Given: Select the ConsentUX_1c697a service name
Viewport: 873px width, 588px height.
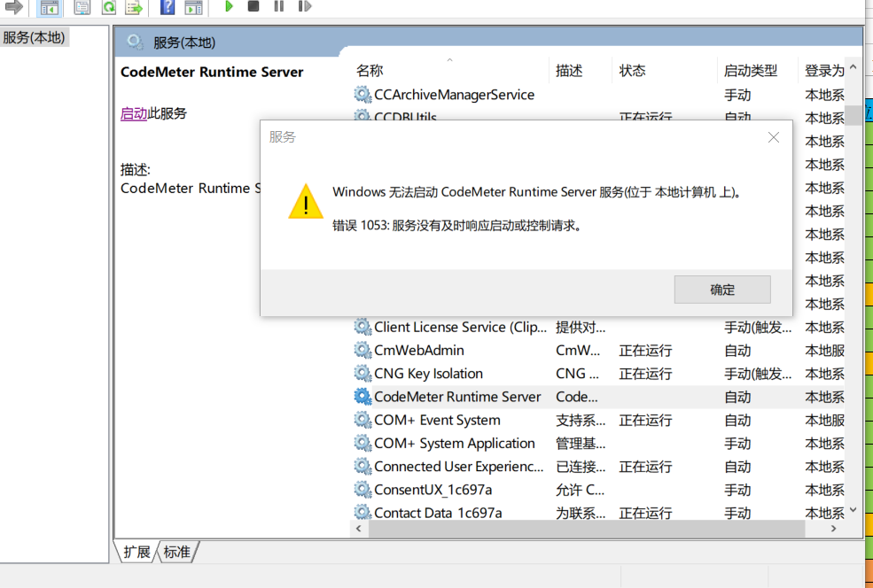Looking at the screenshot, I should 433,490.
